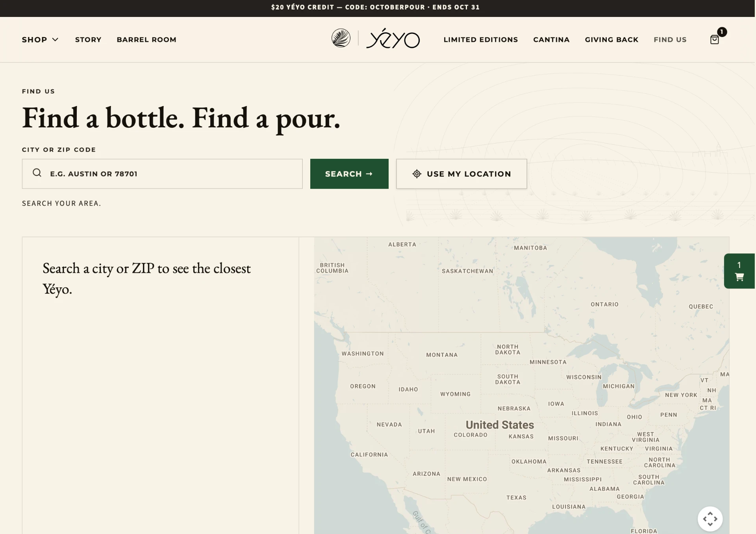Viewport: 756px width, 534px height.
Task: Open the cart bag icon in header
Action: click(x=714, y=39)
